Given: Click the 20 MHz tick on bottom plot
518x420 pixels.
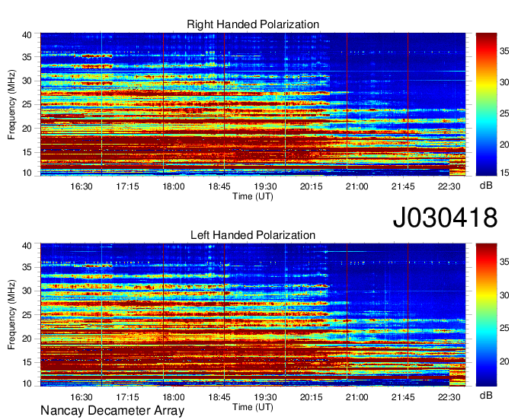Looking at the screenshot, I should [x=27, y=339].
